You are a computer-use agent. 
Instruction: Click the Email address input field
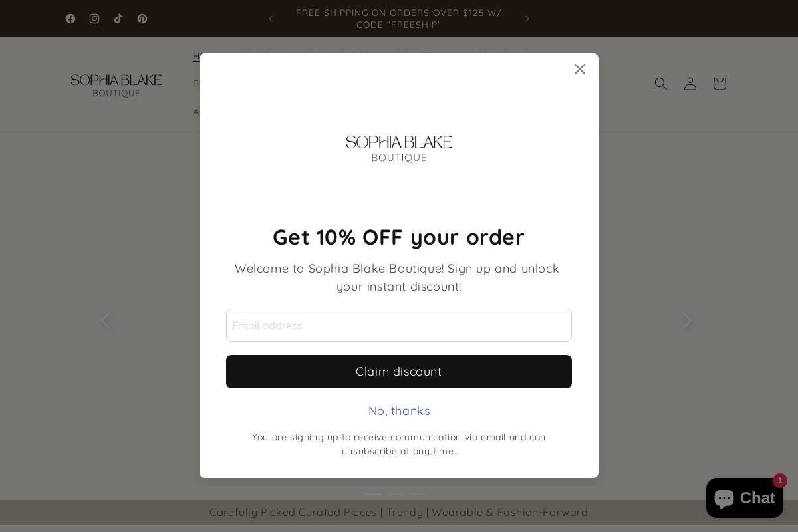399,325
